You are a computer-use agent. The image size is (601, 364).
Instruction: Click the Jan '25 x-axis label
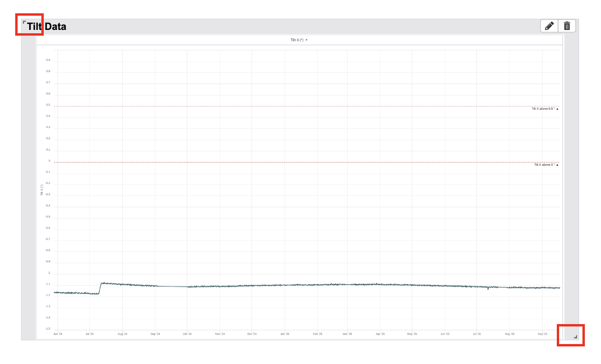285,334
